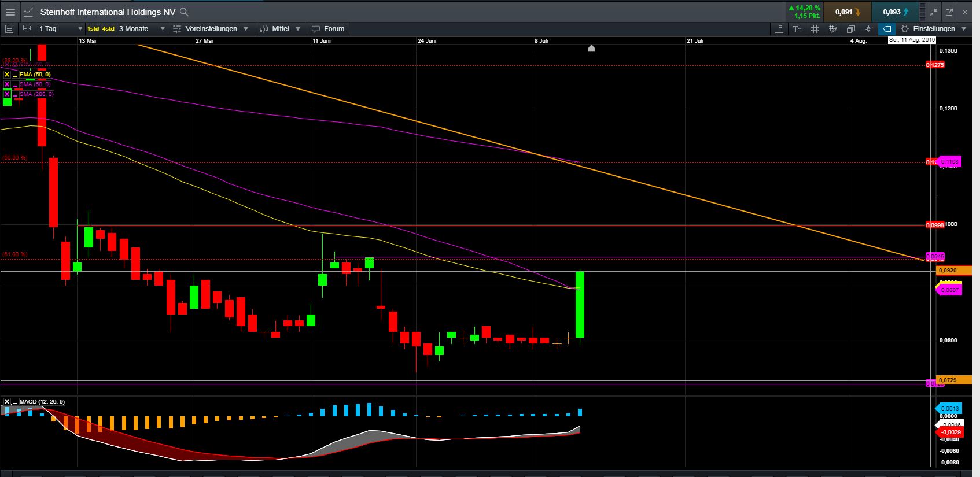Click the (61,80 %) Fibonacci level label
The height and width of the screenshot is (477, 980).
pyautogui.click(x=14, y=254)
